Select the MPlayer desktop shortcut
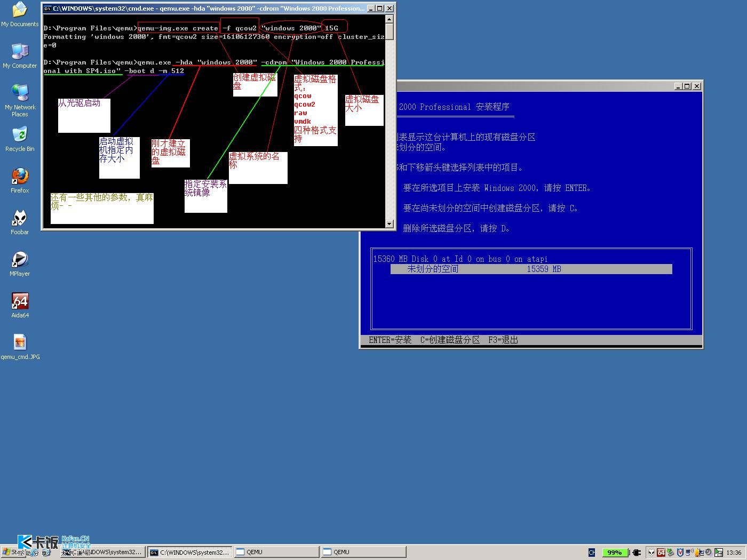Viewport: 747px width, 560px height. coord(20,263)
